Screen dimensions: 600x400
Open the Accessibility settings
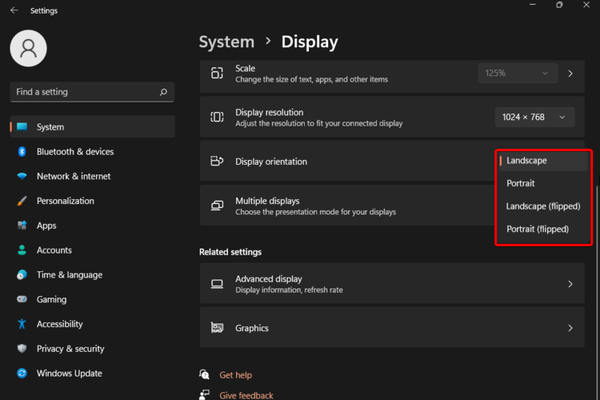pyautogui.click(x=92, y=324)
